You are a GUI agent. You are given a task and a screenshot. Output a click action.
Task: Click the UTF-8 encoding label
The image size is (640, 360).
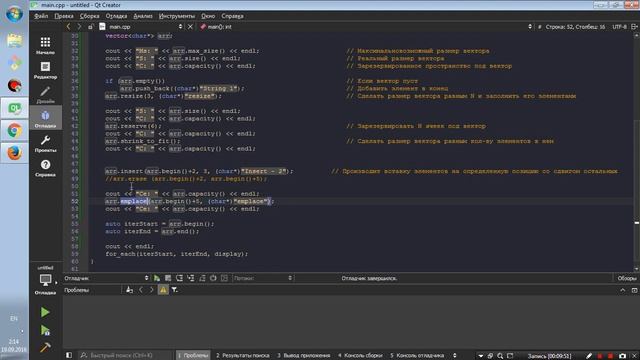619,27
